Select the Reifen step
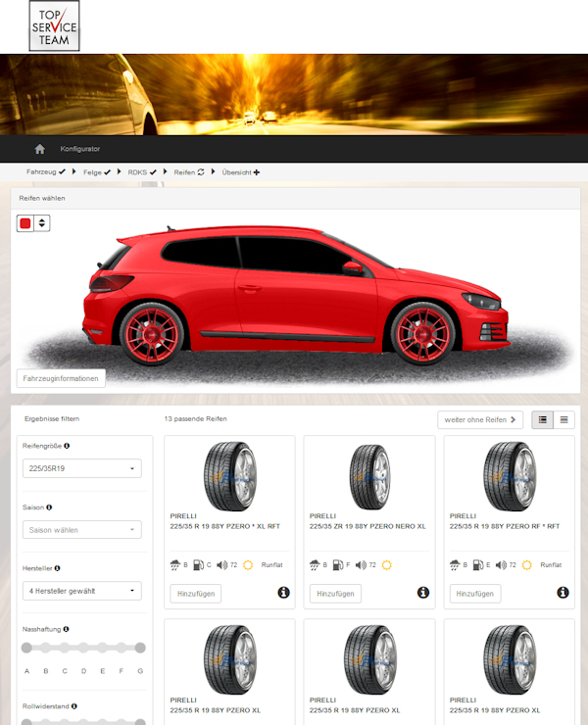The image size is (588, 725). click(x=189, y=172)
